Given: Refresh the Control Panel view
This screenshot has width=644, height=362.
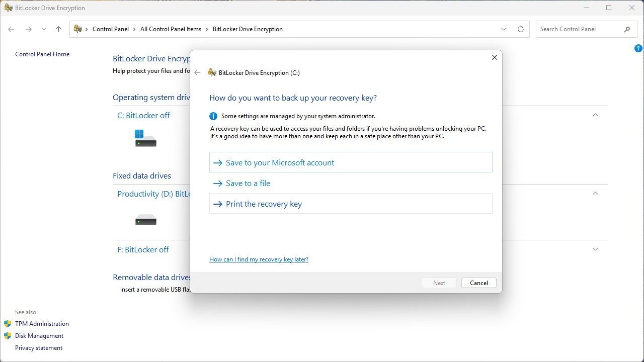Looking at the screenshot, I should pos(521,29).
